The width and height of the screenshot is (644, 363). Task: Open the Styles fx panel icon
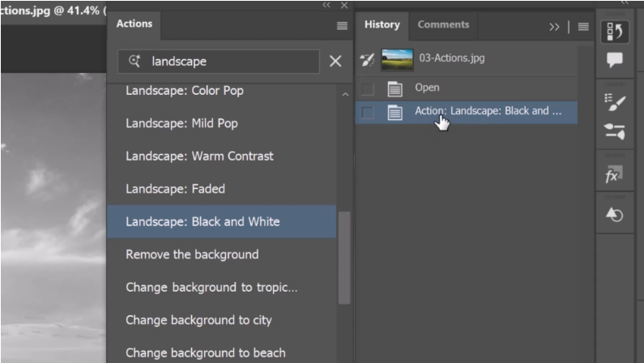614,174
